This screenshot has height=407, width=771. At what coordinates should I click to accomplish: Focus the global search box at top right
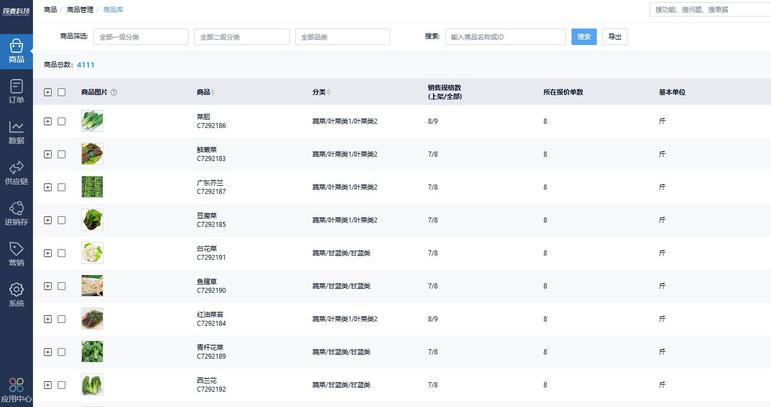coord(710,9)
